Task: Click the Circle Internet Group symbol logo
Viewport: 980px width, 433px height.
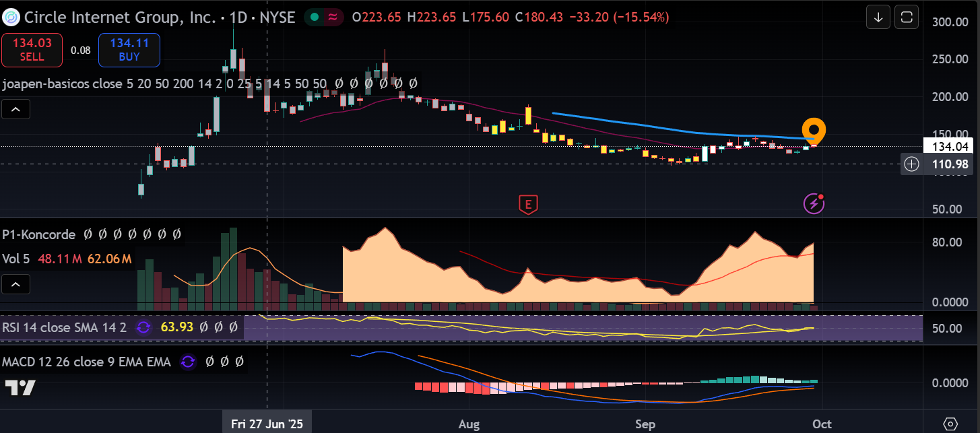Action: pos(11,18)
